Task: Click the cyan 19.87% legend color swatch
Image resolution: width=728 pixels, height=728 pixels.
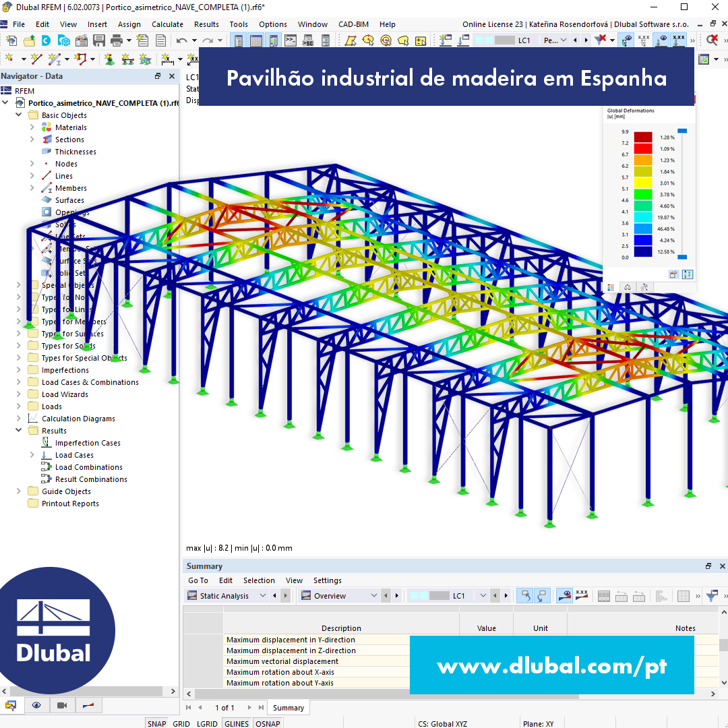Action: click(643, 217)
